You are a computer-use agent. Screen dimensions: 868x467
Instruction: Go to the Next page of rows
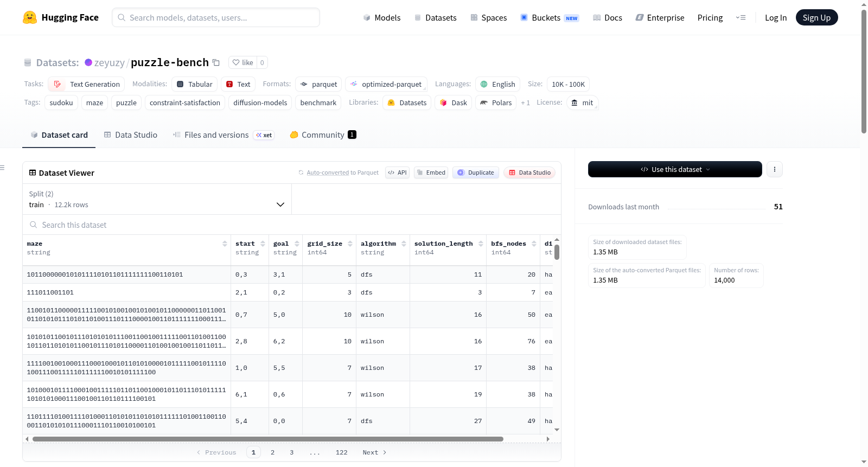pos(374,452)
